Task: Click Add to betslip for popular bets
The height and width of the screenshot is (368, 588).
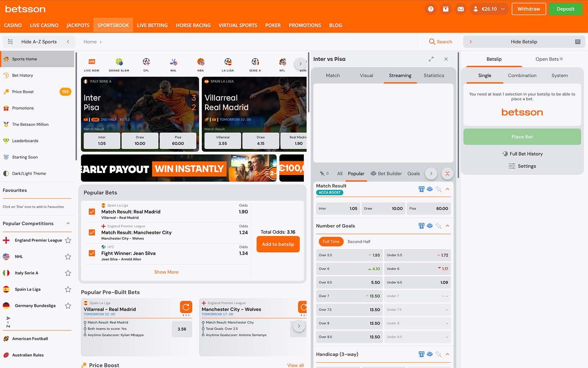Action: [x=278, y=244]
